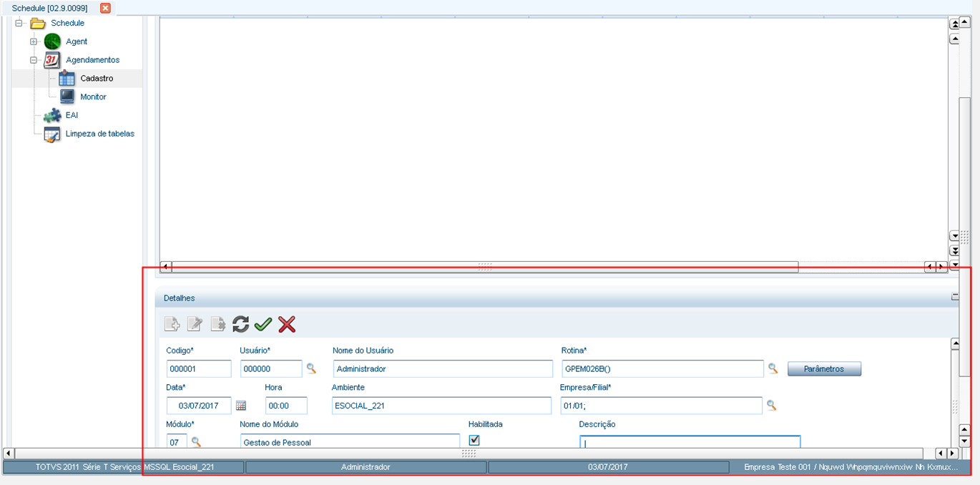This screenshot has width=980, height=485.
Task: Click the third document icon with arrow
Action: (217, 325)
